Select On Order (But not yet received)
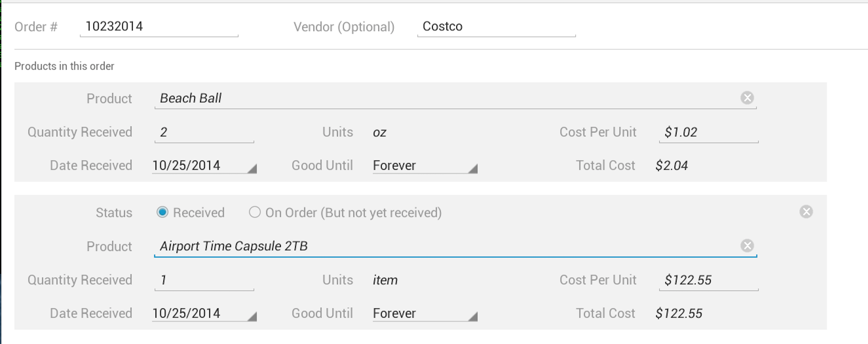The height and width of the screenshot is (344, 868). pyautogui.click(x=255, y=212)
